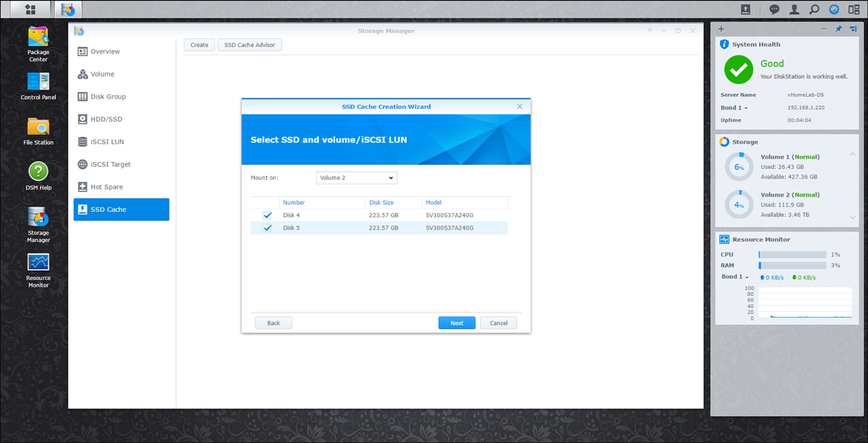Screen dimensions: 868x443
Task: Expand the Bond 1 dropdown in Resource Monitor
Action: (x=735, y=277)
